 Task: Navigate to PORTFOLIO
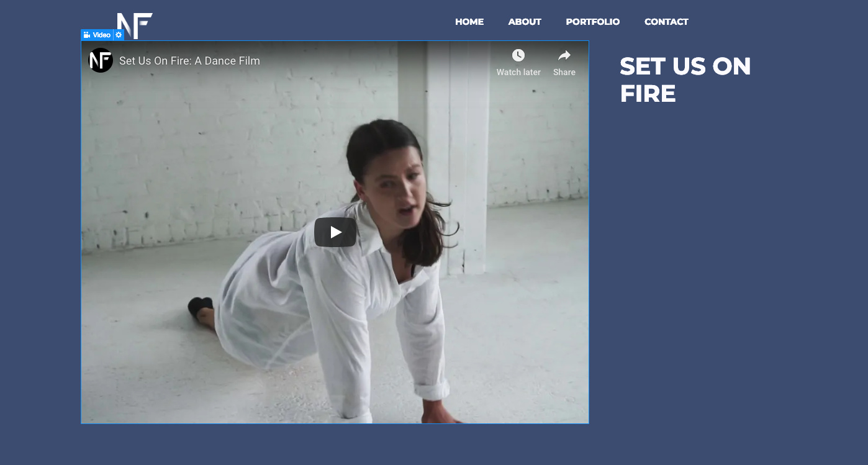click(593, 22)
